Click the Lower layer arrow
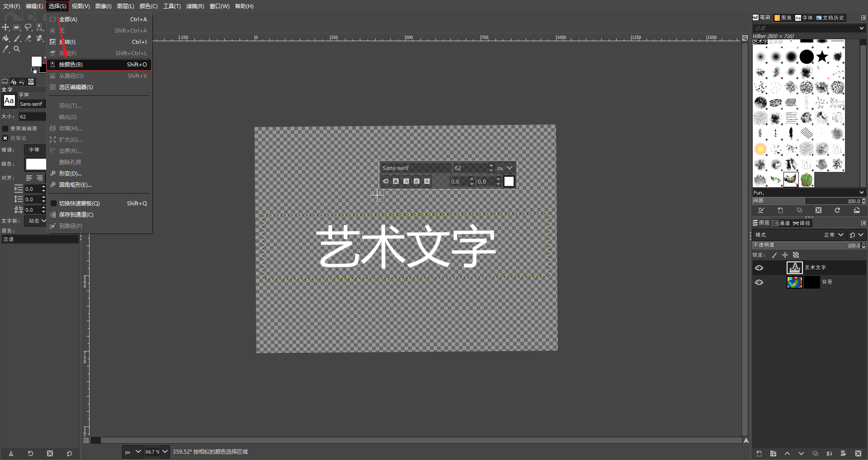 [x=801, y=453]
